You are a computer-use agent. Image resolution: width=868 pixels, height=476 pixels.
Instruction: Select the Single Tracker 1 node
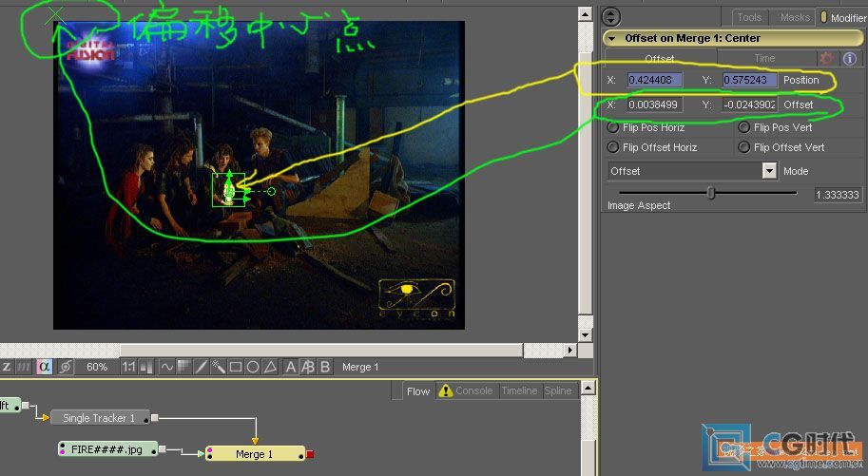coord(99,418)
